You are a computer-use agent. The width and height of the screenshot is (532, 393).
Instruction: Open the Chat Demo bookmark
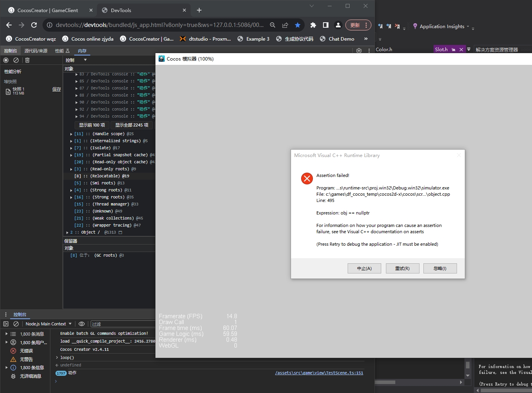tap(337, 39)
